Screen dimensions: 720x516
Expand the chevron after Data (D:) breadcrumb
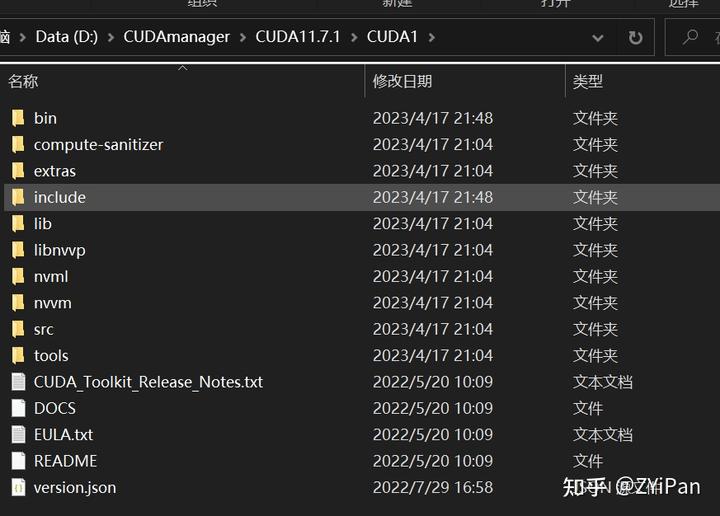pos(111,37)
